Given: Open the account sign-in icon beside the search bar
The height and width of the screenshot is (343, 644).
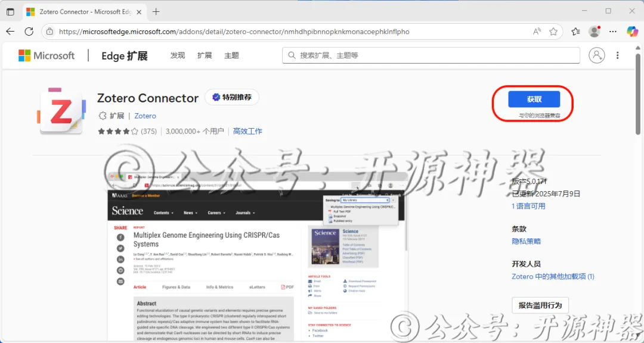Looking at the screenshot, I should [x=597, y=55].
